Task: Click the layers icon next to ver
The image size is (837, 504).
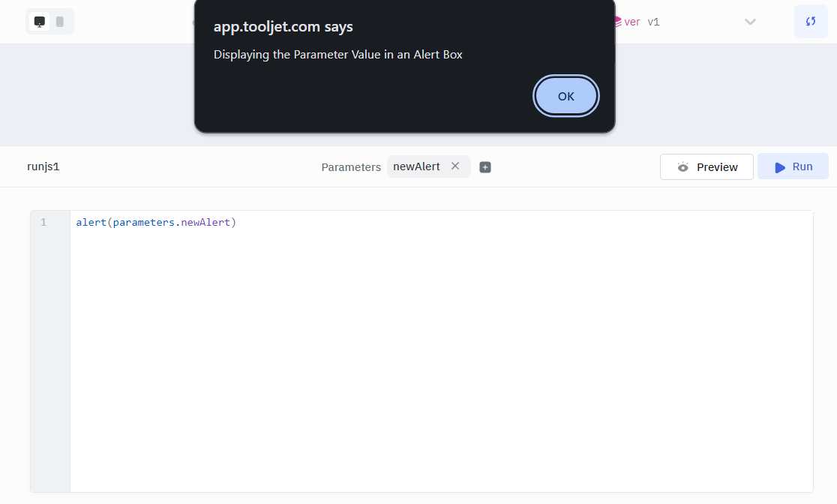Action: (x=618, y=22)
